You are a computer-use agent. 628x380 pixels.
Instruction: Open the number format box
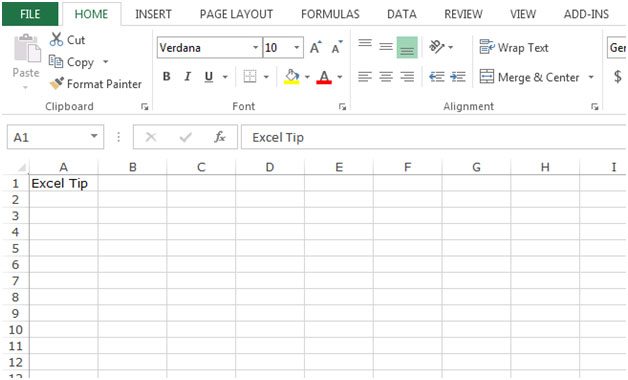click(617, 48)
